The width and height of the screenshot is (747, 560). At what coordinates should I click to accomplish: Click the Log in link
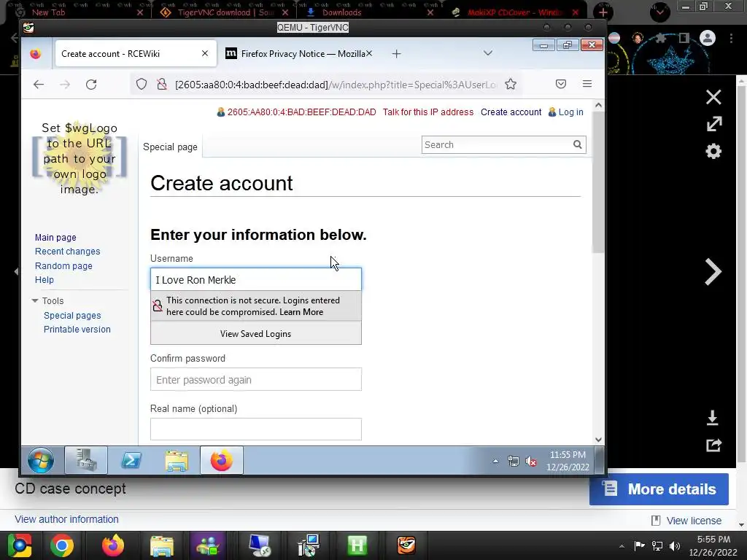click(570, 112)
